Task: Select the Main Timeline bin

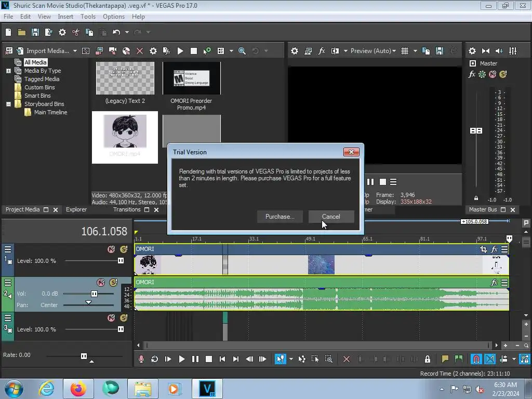Action: click(50, 112)
